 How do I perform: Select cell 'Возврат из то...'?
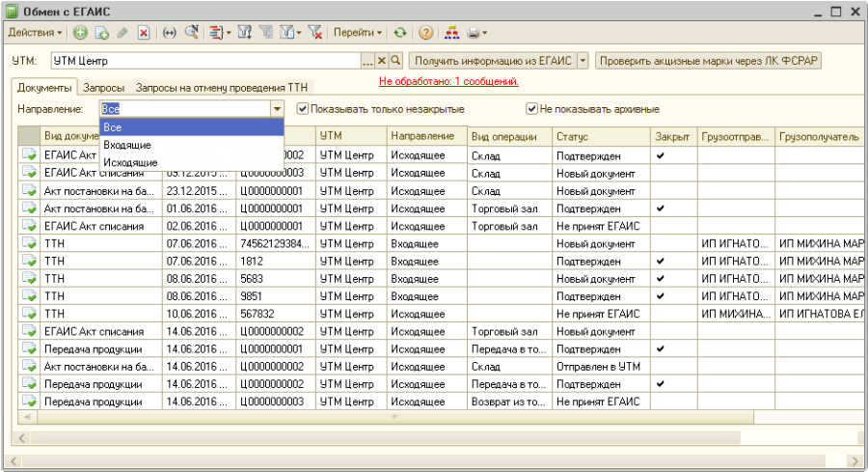[x=509, y=402]
